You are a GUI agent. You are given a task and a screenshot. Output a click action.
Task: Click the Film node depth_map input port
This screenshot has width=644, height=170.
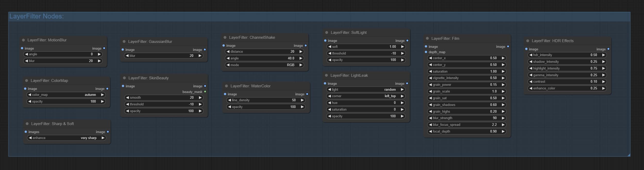(x=426, y=52)
